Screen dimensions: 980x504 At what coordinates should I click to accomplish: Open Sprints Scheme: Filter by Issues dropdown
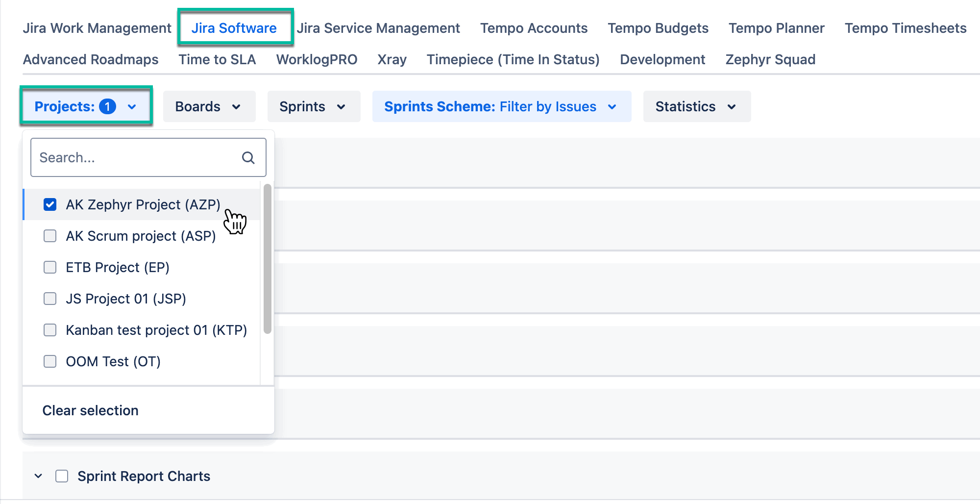pyautogui.click(x=501, y=106)
